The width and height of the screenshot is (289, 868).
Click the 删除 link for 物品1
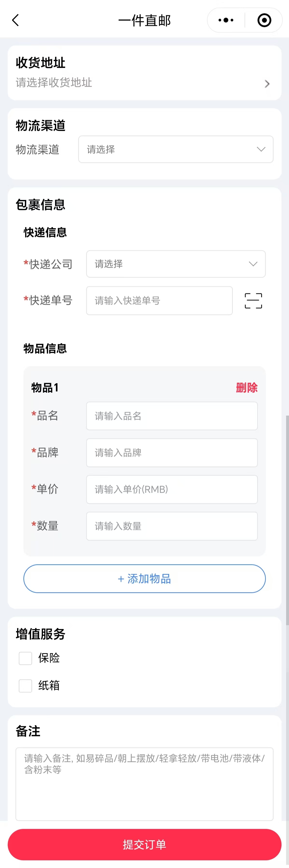coord(247,388)
